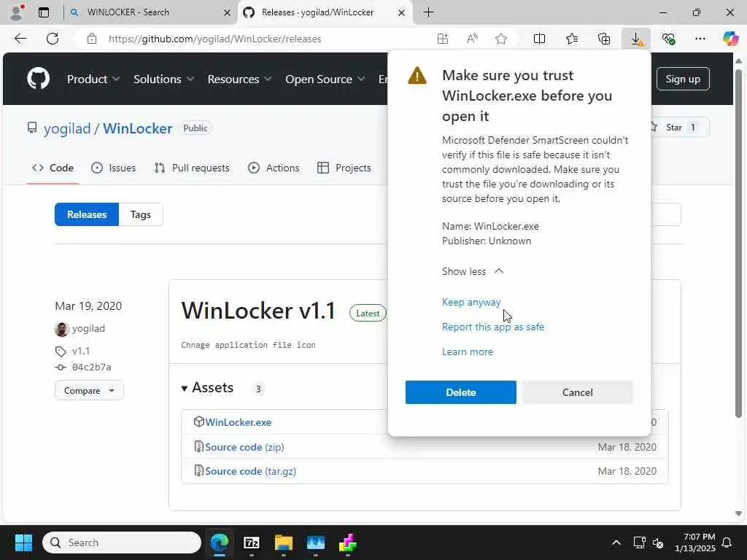Download Source code (zip)

244,447
